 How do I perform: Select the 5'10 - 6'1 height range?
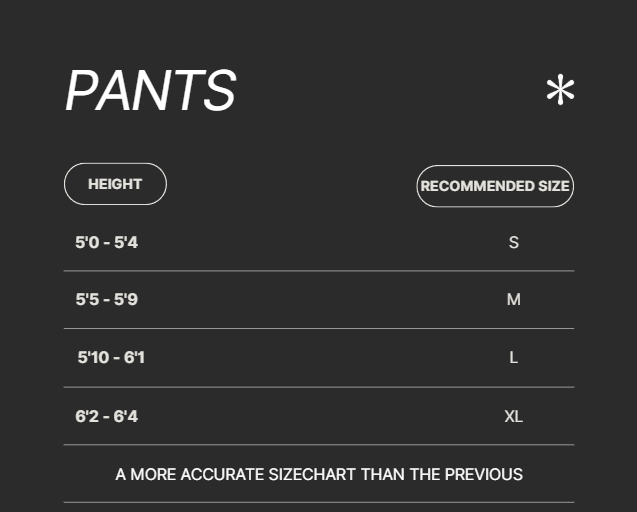click(x=111, y=357)
